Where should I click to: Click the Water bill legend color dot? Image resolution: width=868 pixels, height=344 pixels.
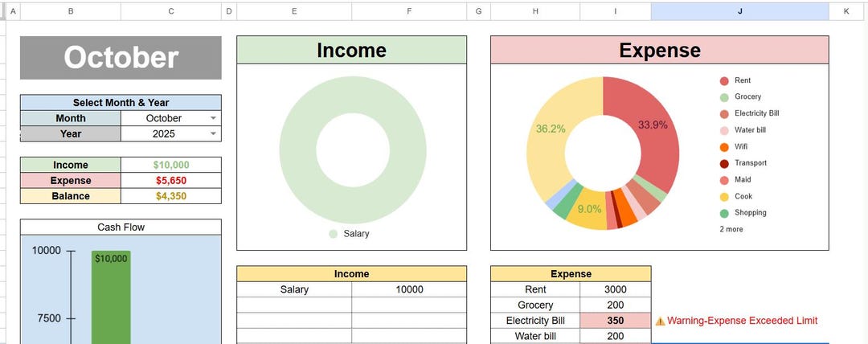724,131
